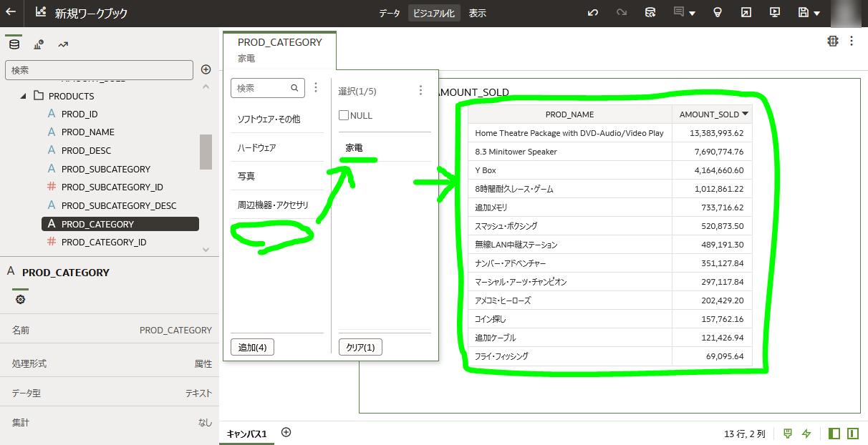Viewport: 868px width, 445px height.
Task: Open canvas properties with the brush icon
Action: (x=788, y=434)
